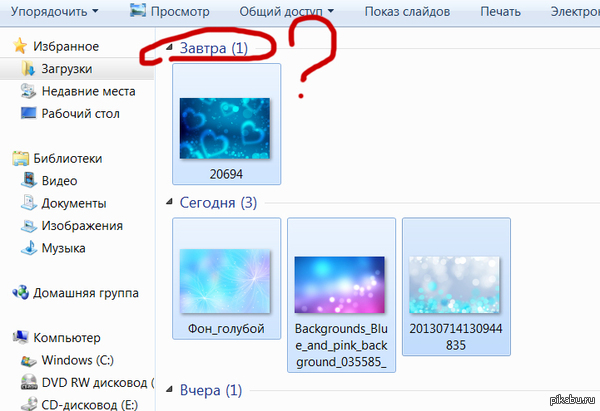
Task: Open the Windows (C:) drive label
Action: (78, 360)
